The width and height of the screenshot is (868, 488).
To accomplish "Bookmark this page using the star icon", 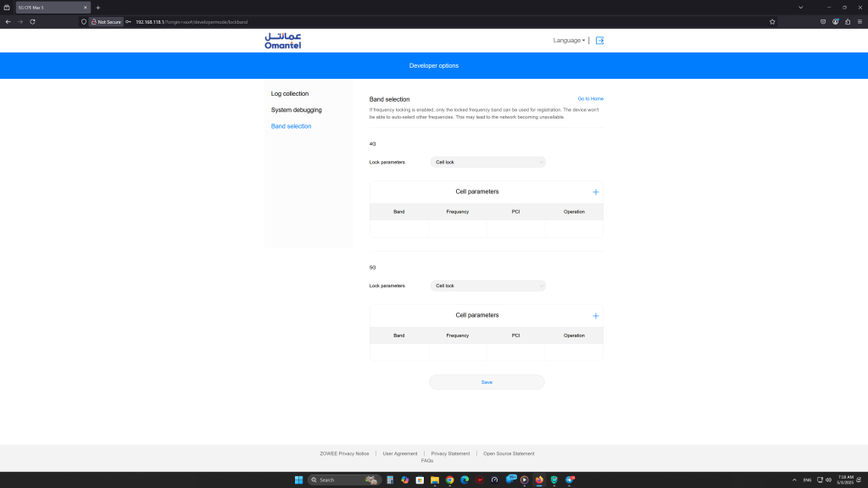I will click(771, 21).
